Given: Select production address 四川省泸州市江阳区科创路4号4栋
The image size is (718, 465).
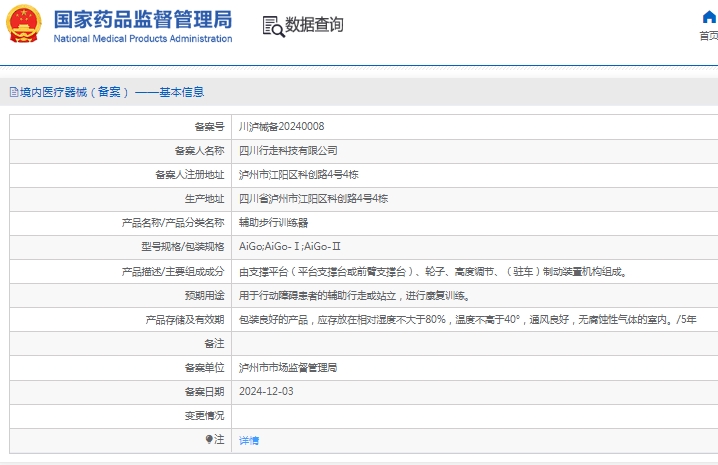Looking at the screenshot, I should click(x=313, y=199).
